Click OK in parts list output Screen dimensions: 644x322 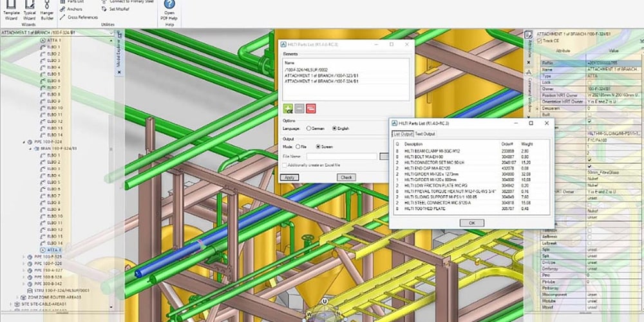click(x=471, y=223)
